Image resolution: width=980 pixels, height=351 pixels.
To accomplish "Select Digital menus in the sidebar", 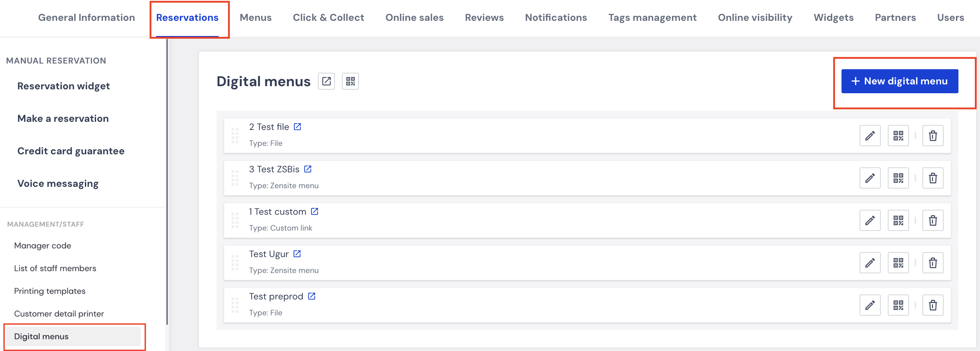I will coord(74,336).
